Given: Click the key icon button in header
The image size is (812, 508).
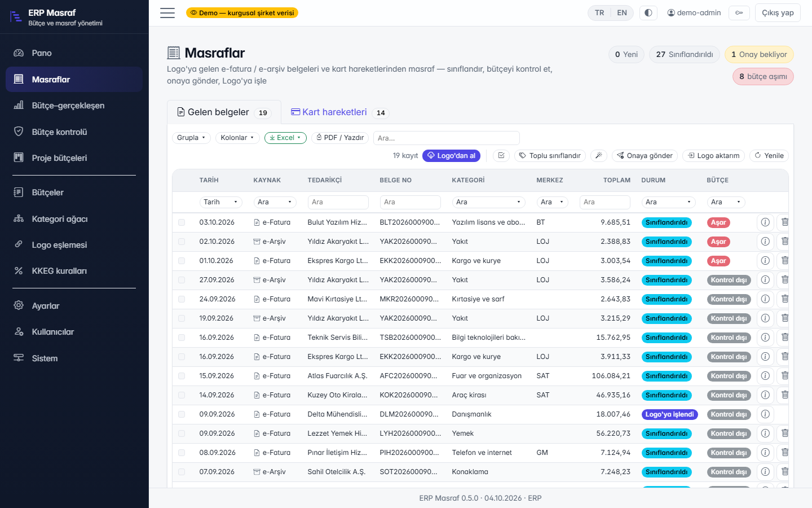Looking at the screenshot, I should click(739, 13).
